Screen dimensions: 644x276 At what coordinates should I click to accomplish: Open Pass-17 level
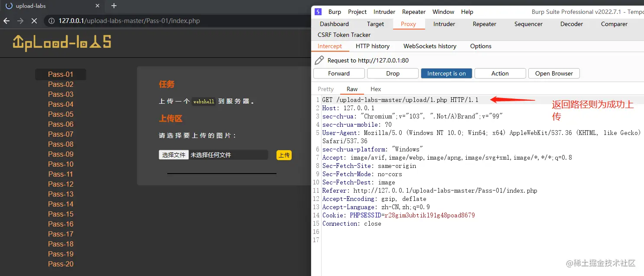(x=61, y=234)
